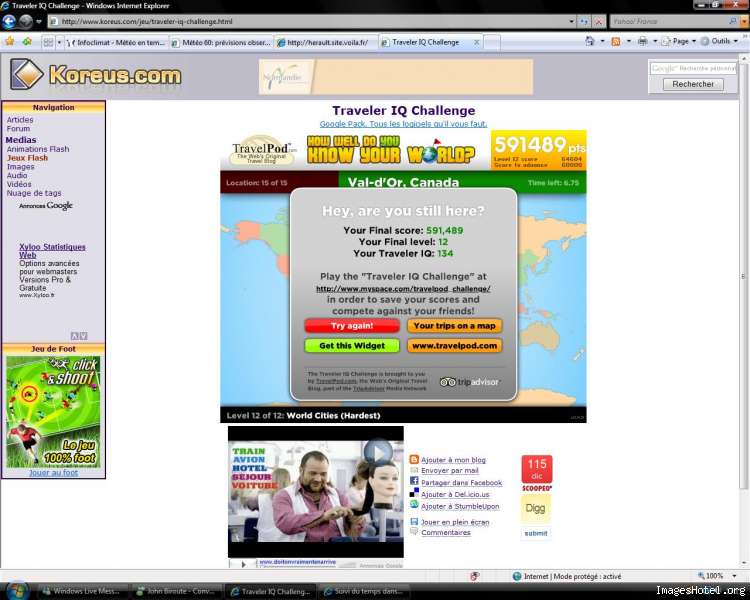The height and width of the screenshot is (600, 750).
Task: Open the Audio link in Medias
Action: (19, 176)
